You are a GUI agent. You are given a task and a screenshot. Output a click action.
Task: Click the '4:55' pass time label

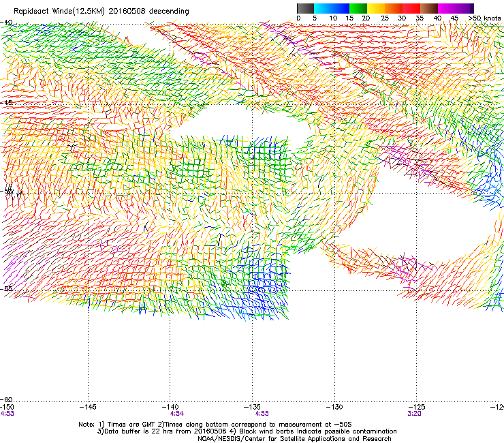click(262, 414)
